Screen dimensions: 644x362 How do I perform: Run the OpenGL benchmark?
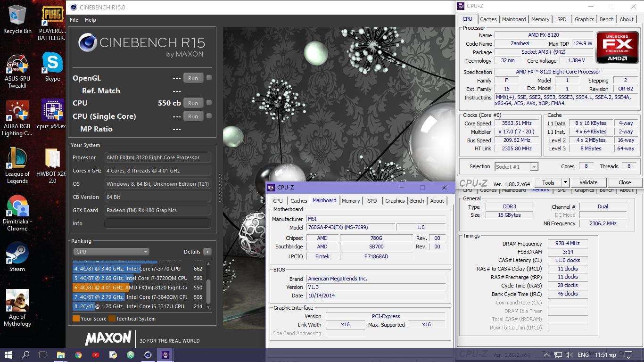193,78
